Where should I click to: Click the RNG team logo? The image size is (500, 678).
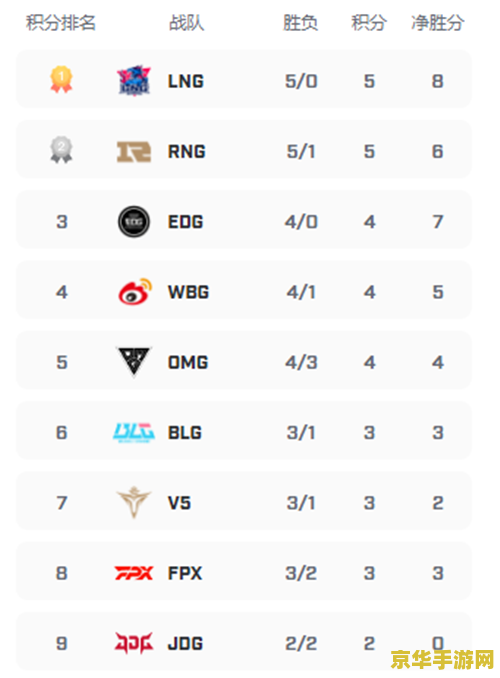point(134,152)
